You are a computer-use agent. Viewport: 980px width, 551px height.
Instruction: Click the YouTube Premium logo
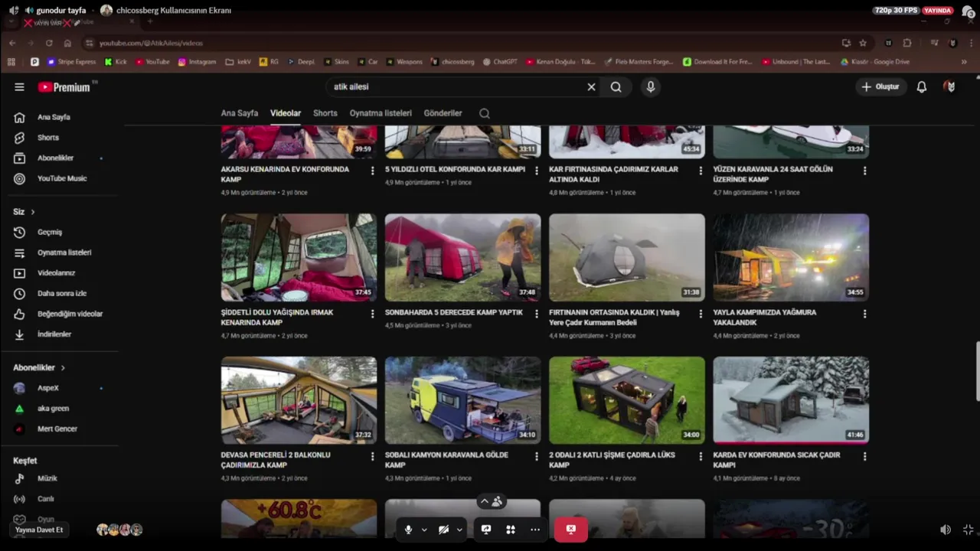point(64,87)
